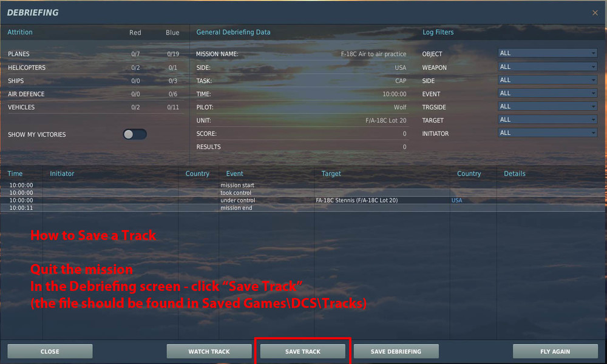Open the TRGSIDE log filter dropdown
607x364 pixels.
pos(548,106)
